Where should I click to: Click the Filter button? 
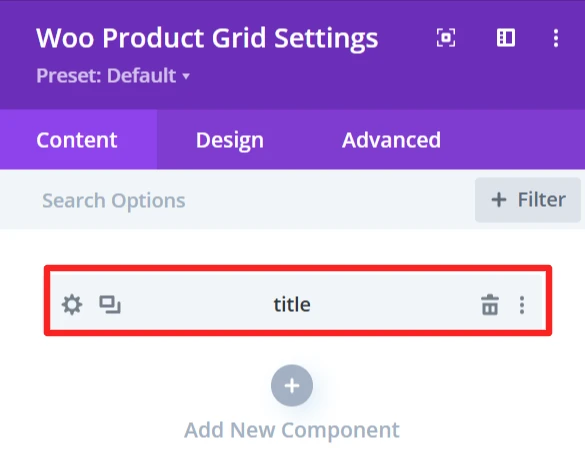tap(528, 200)
